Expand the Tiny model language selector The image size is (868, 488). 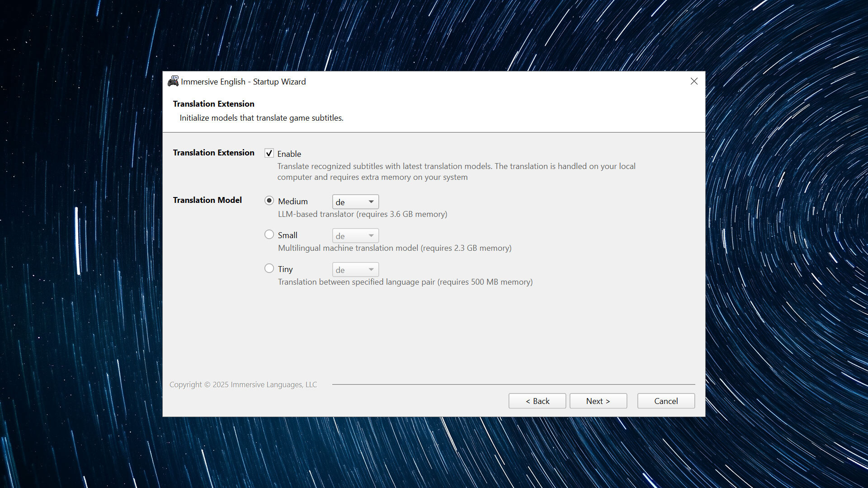[355, 269]
